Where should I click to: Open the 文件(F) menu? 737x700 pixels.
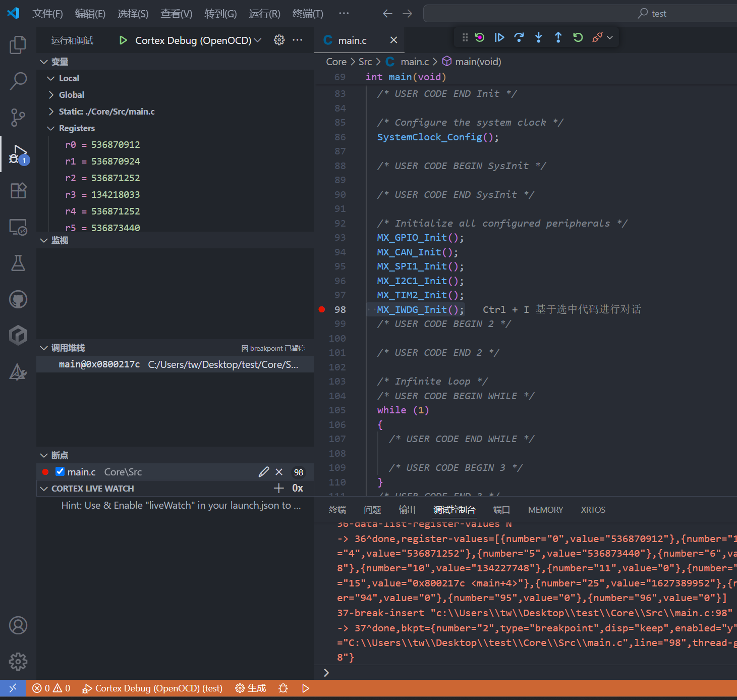[x=47, y=14]
